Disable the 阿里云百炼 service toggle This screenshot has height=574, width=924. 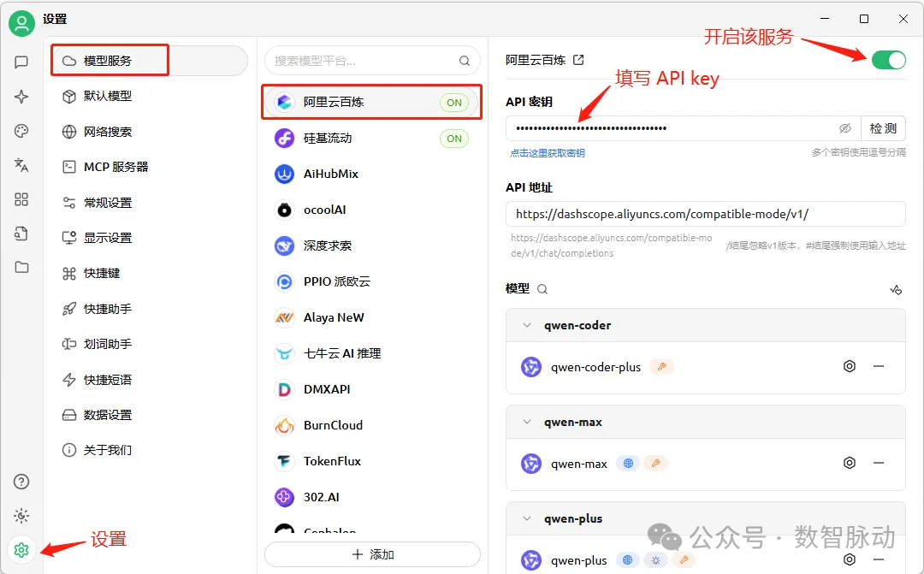coord(888,60)
